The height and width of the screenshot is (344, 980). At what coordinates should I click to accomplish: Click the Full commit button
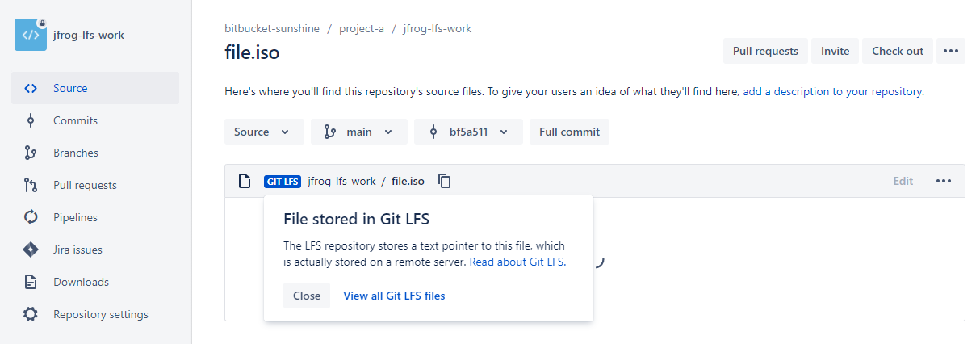[569, 132]
